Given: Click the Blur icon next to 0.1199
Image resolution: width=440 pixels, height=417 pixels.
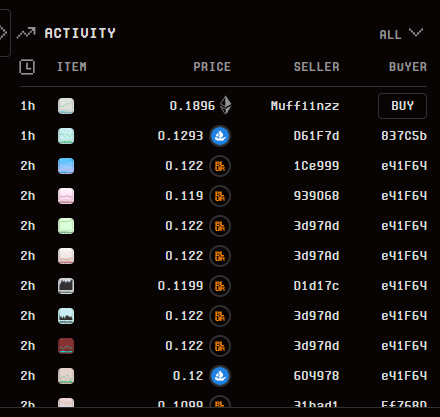Looking at the screenshot, I should click(x=220, y=286).
